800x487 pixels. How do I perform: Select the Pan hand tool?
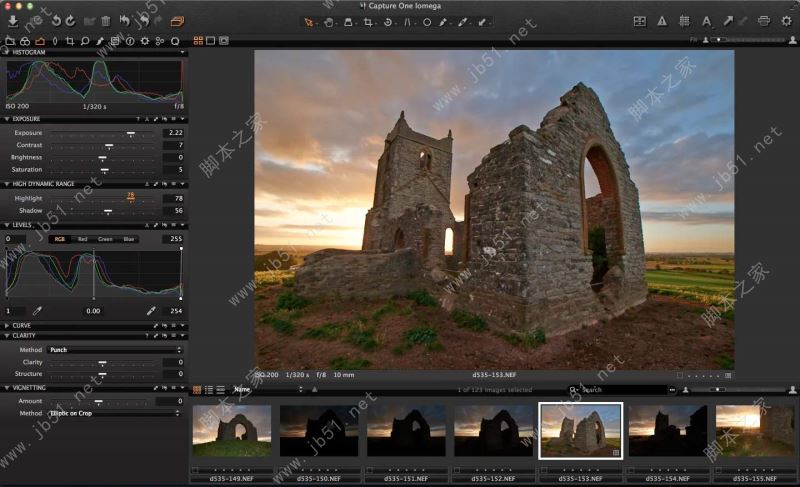[x=329, y=22]
